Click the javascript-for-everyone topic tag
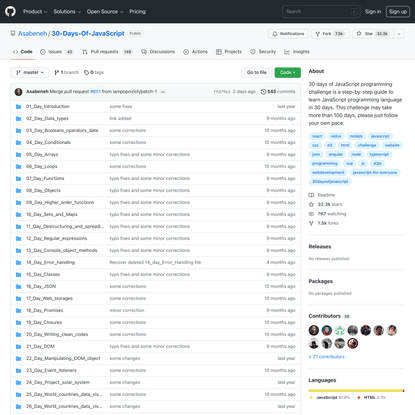Screen dimensions: 415x415 tap(375, 172)
